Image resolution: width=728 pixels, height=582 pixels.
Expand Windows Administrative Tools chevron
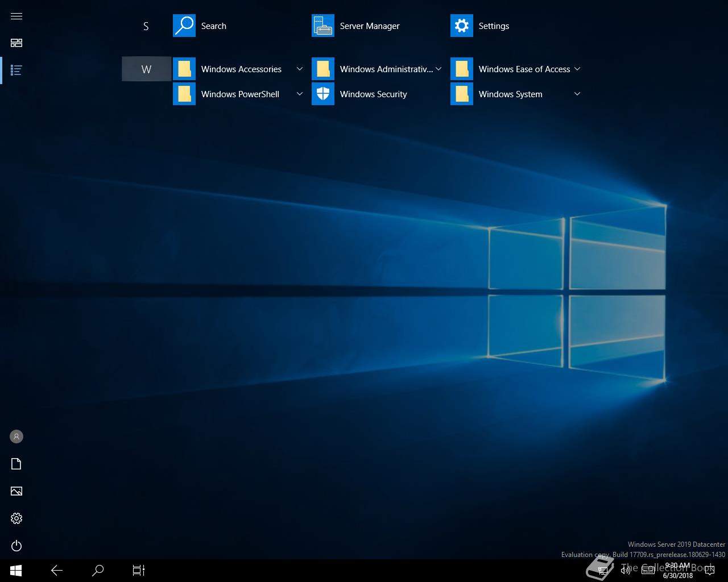pyautogui.click(x=439, y=69)
